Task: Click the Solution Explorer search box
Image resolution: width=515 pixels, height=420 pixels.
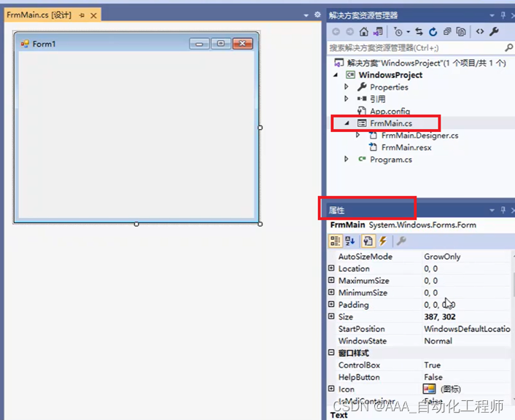Action: coord(416,48)
